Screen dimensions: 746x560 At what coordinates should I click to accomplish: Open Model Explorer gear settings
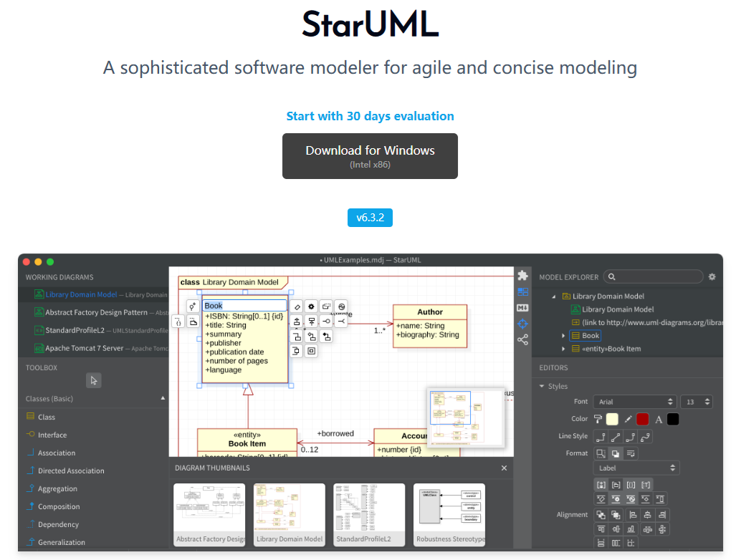(712, 276)
